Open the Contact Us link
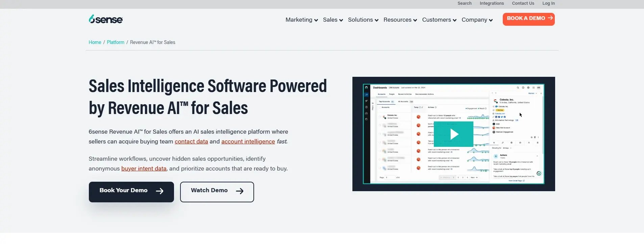Image resolution: width=644 pixels, height=247 pixels. (523, 3)
